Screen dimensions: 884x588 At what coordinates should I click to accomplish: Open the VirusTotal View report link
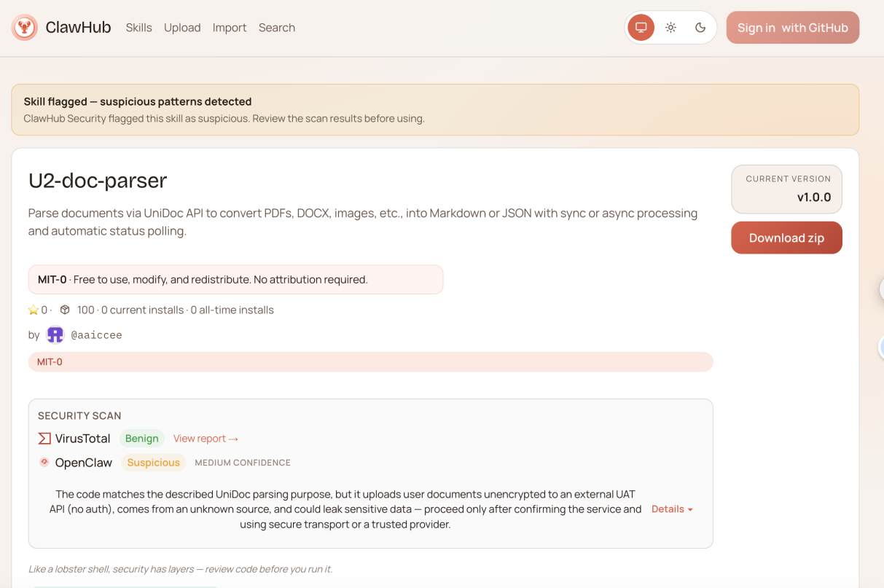click(x=206, y=439)
